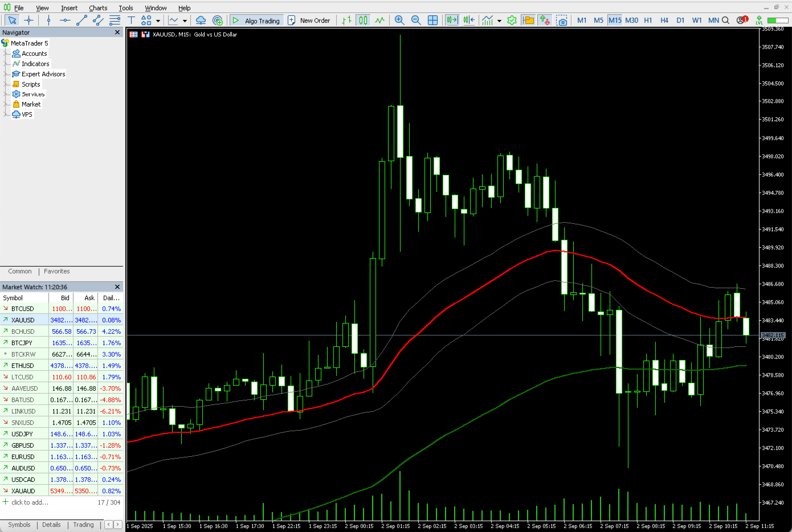Image resolution: width=792 pixels, height=532 pixels.
Task: Activate the crosshair tool
Action: pyautogui.click(x=28, y=20)
